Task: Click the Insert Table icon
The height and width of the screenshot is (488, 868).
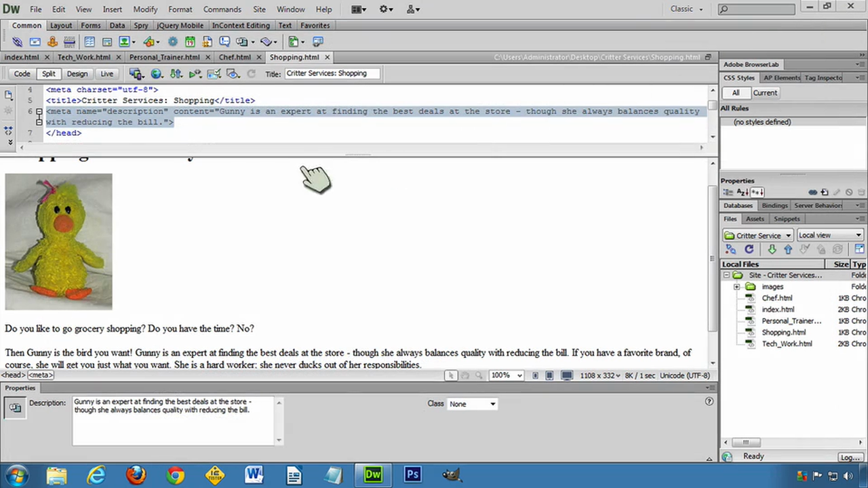Action: pyautogui.click(x=89, y=42)
